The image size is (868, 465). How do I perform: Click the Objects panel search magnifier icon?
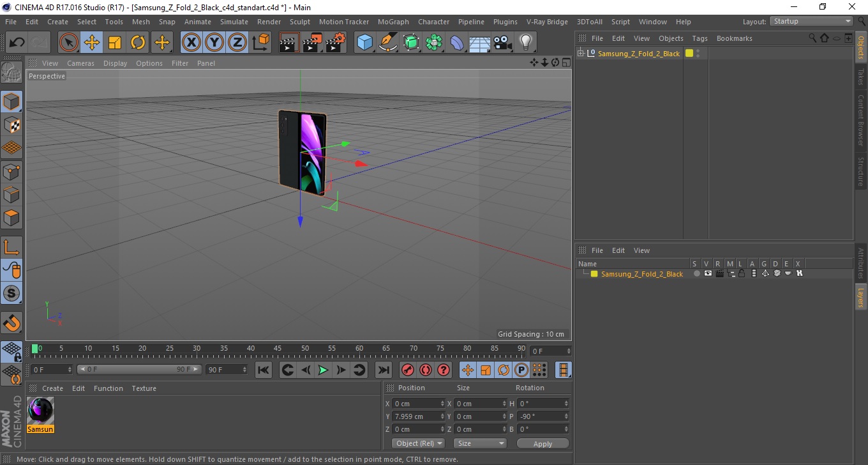pyautogui.click(x=813, y=38)
